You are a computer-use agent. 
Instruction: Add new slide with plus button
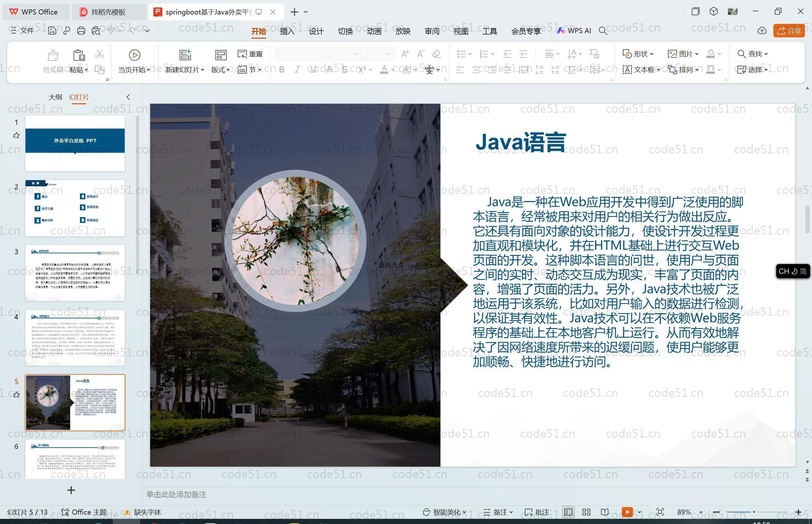tap(71, 490)
